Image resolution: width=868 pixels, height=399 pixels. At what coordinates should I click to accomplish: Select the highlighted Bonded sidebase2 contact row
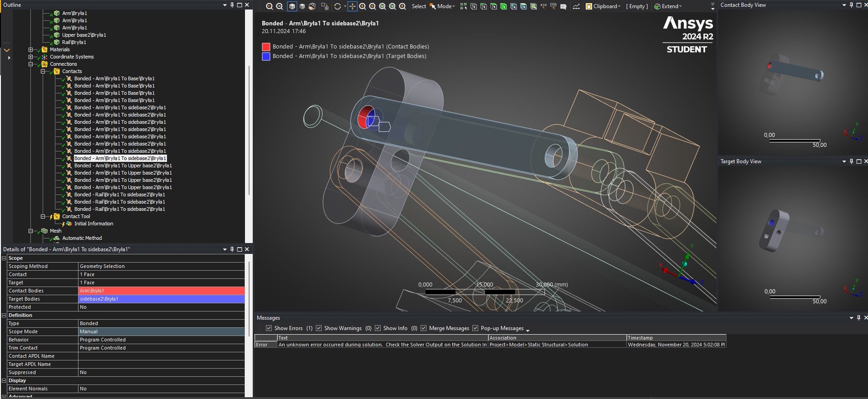120,158
